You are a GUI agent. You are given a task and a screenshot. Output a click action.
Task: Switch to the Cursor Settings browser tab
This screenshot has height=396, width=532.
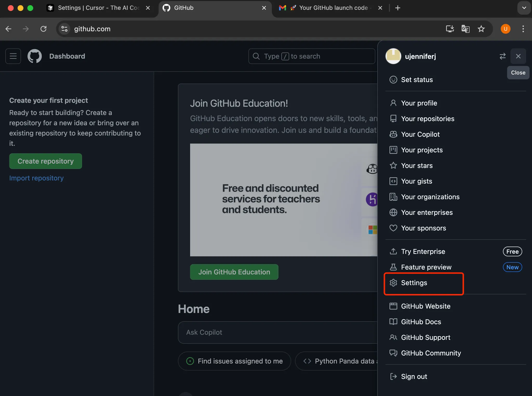[x=99, y=8]
